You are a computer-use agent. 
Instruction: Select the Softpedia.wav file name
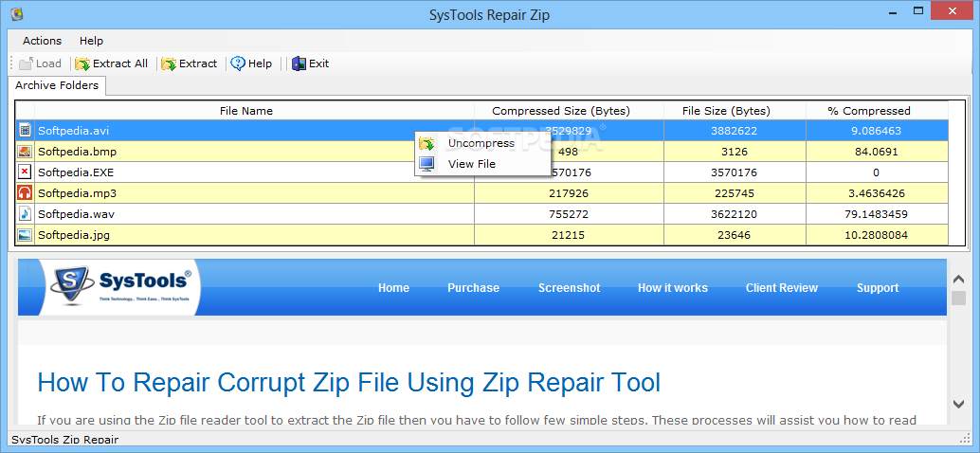tap(76, 213)
